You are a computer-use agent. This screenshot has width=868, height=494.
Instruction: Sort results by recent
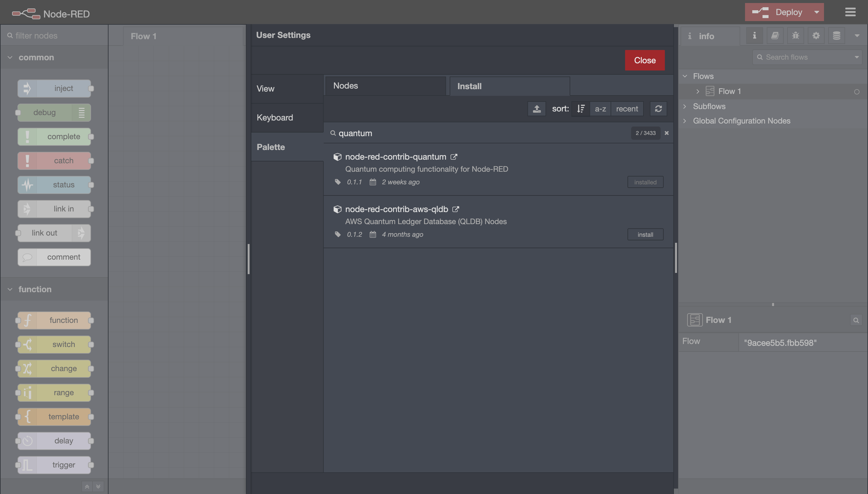point(627,108)
